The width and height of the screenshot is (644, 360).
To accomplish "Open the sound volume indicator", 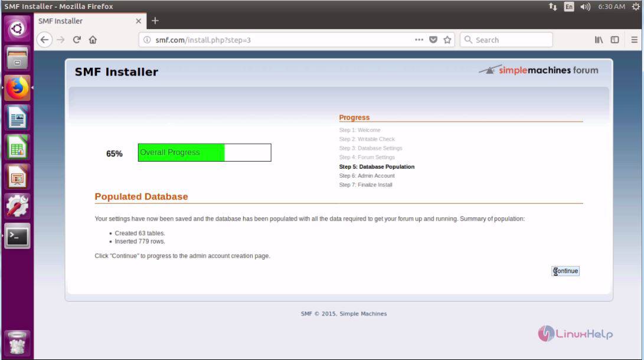I will 586,6.
